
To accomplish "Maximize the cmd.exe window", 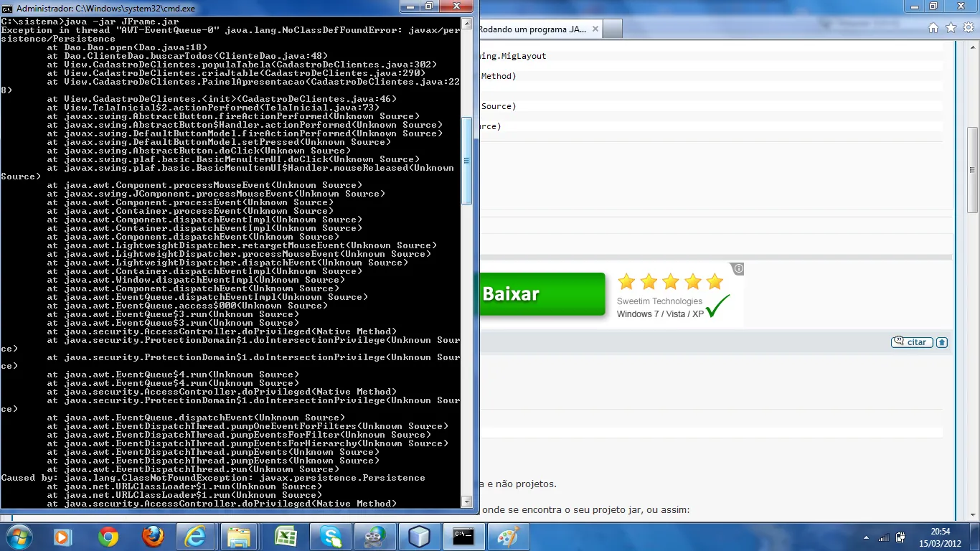I will pyautogui.click(x=428, y=6).
